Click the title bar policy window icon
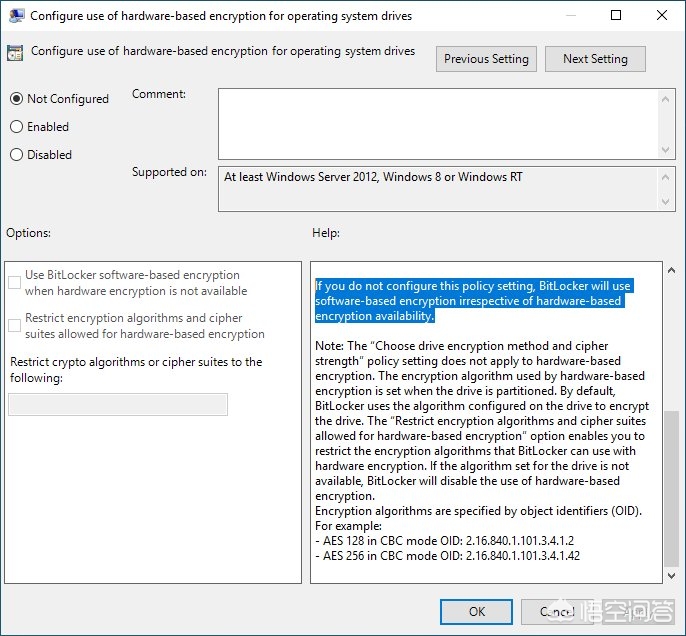This screenshot has width=686, height=636. click(16, 16)
